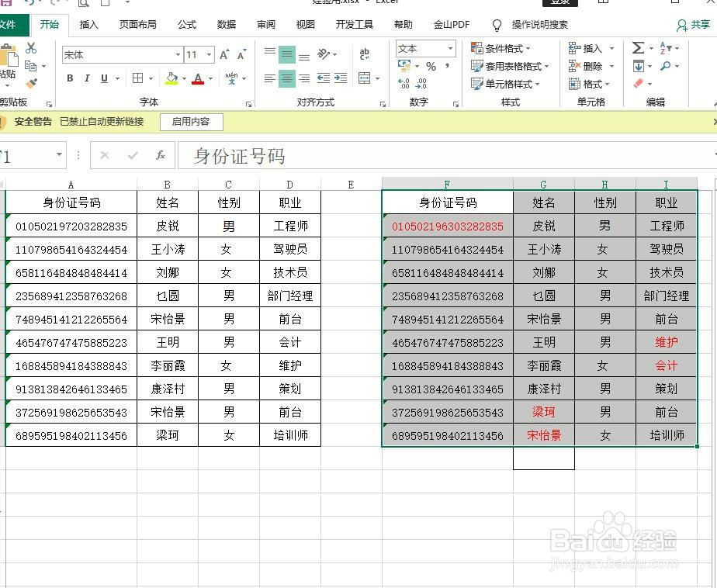Click the formula bar showing 身份证号码
This screenshot has width=717, height=588.
pos(446,155)
